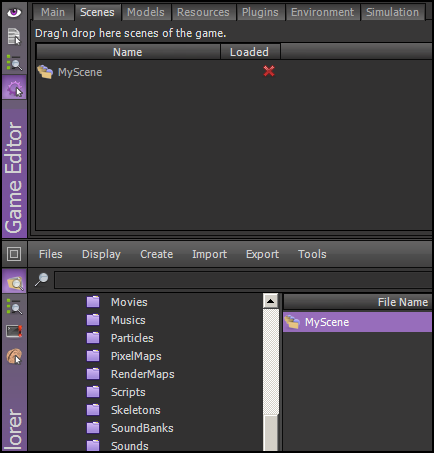Go to the Simulation tab
This screenshot has width=434, height=453.
point(392,12)
